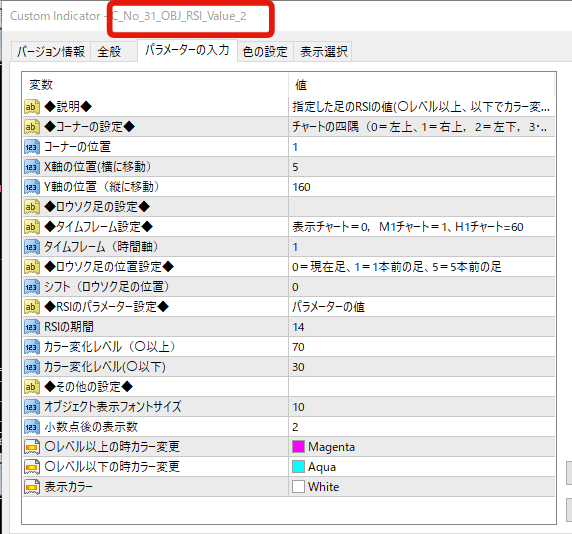572x534 pixels.
Task: Select the ◆コーナーの設定◆ variable name
Action: [x=90, y=127]
